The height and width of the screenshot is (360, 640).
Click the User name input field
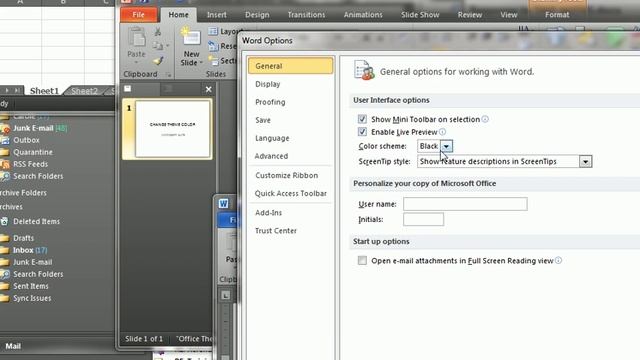point(465,204)
